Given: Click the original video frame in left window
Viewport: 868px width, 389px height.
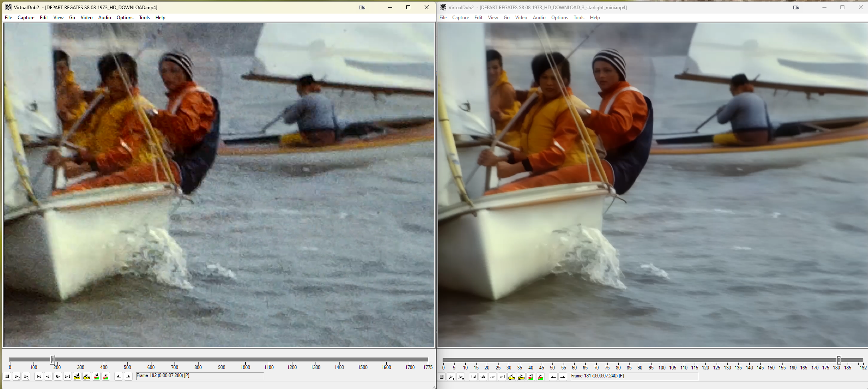Looking at the screenshot, I should [219, 185].
